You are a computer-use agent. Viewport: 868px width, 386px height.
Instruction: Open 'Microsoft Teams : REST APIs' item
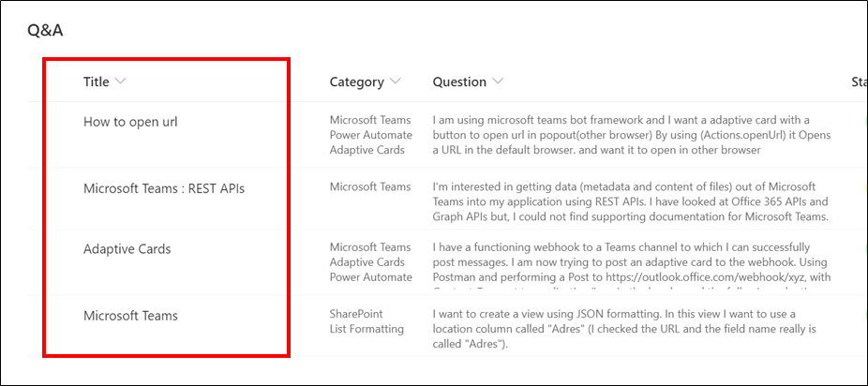tap(164, 188)
